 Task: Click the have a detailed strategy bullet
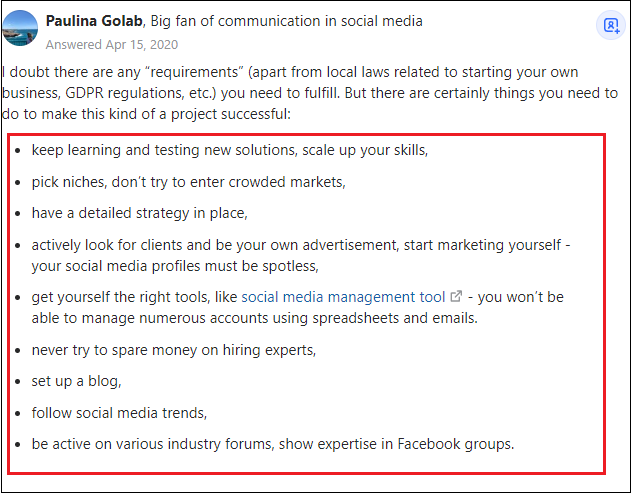[x=140, y=213]
